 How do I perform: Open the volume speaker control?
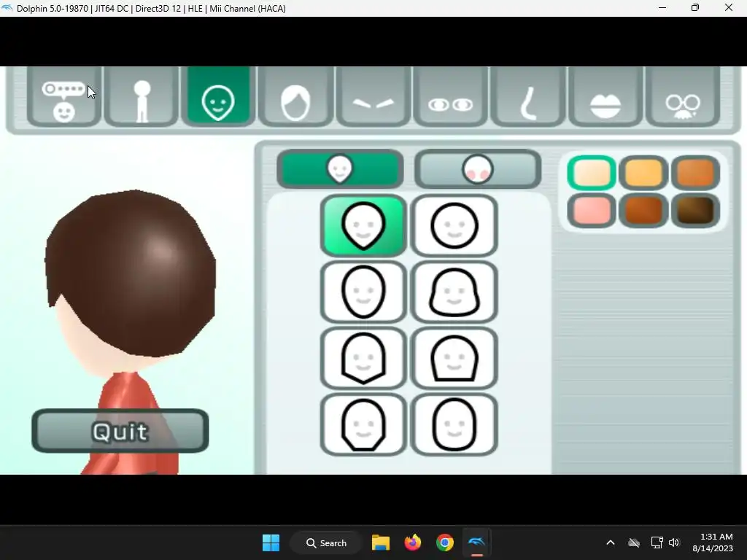pos(673,542)
